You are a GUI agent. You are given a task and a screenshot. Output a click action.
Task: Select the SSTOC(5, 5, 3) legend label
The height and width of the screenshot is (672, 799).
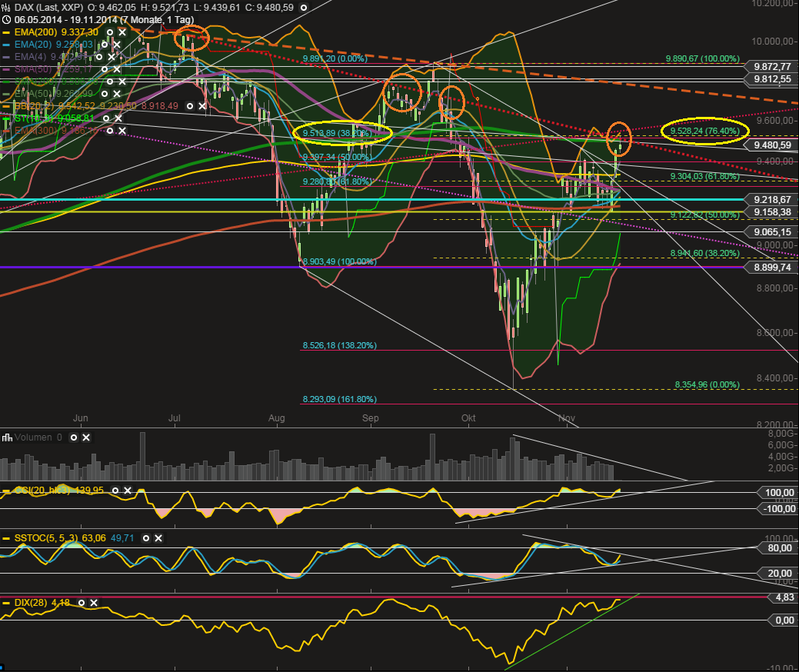[74, 538]
